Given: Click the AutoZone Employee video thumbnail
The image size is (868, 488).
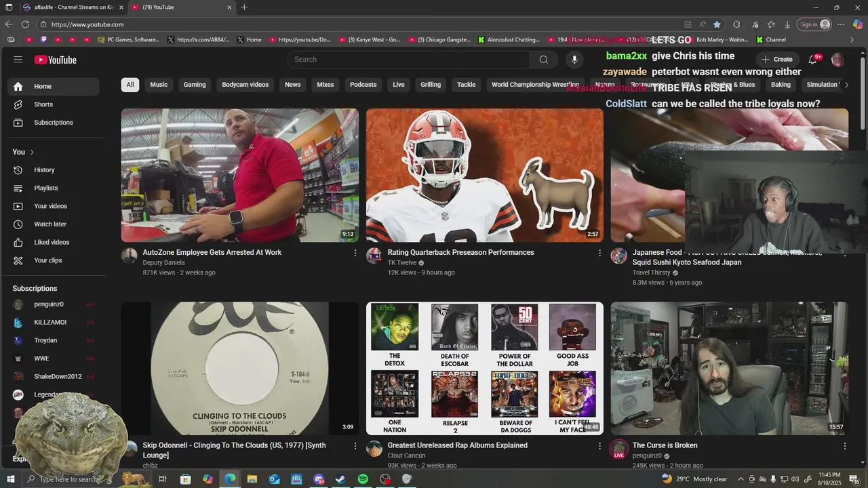Looking at the screenshot, I should pos(239,175).
